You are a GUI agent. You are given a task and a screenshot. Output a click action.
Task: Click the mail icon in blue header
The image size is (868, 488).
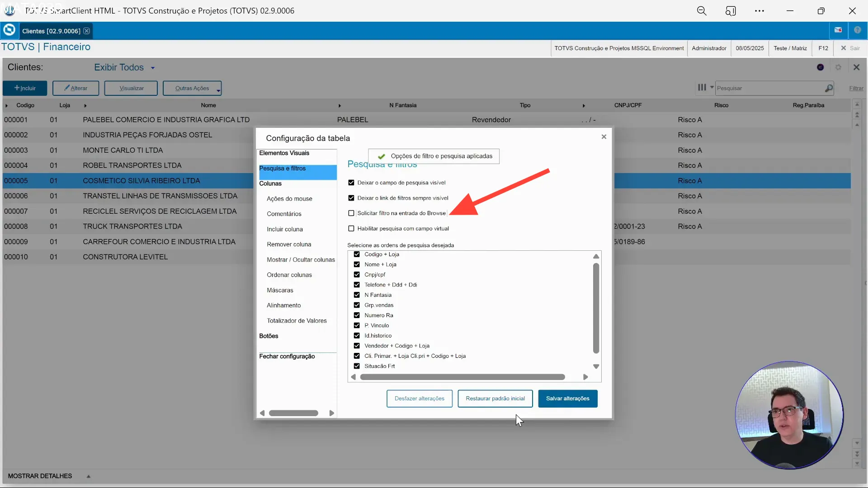(838, 30)
